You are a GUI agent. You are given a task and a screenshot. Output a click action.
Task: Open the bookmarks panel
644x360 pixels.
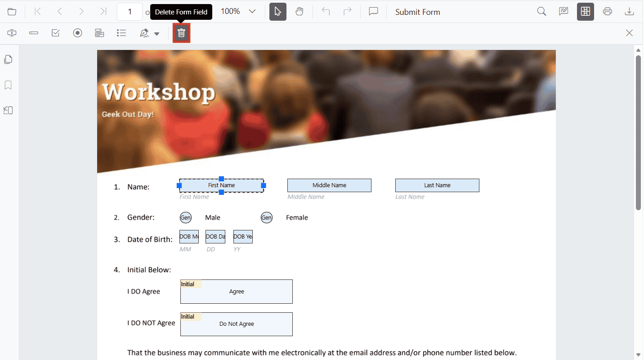(x=8, y=85)
